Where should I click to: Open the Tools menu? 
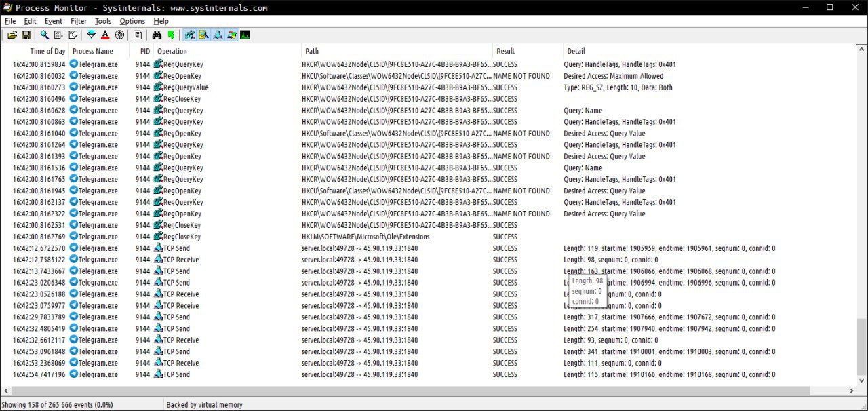coord(103,21)
